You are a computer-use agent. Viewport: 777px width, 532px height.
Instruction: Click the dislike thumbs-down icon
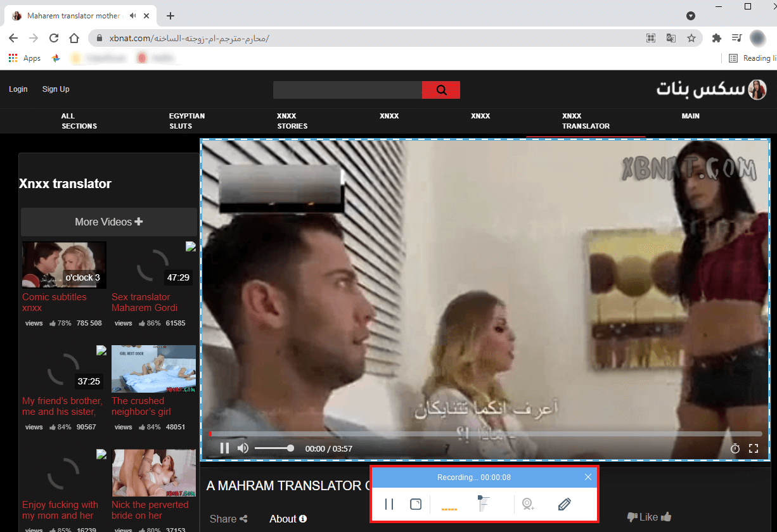coord(632,517)
